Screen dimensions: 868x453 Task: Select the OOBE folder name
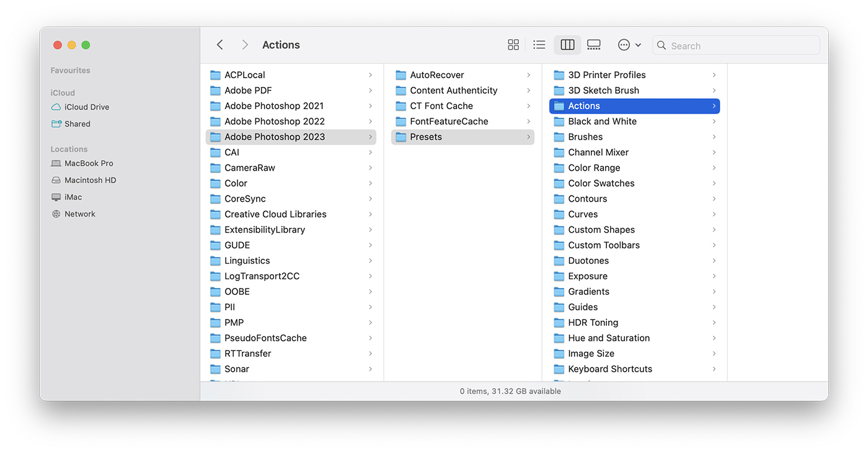237,292
